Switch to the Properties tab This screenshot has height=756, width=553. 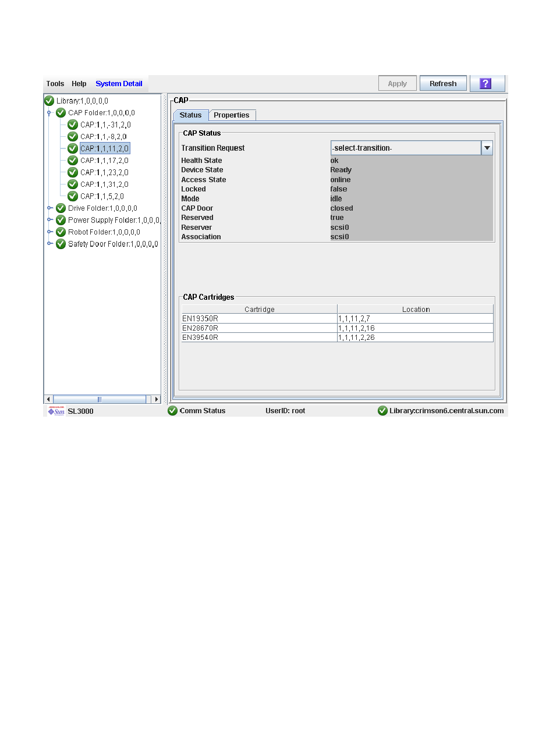pos(232,115)
